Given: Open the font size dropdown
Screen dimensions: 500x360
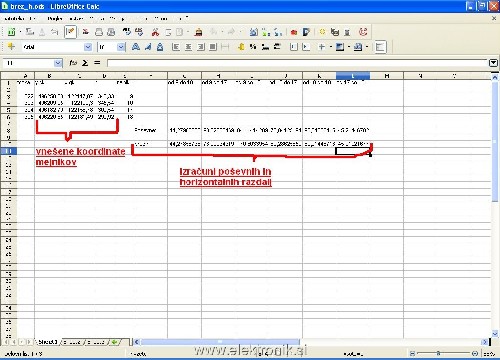Looking at the screenshot, I should (x=121, y=47).
